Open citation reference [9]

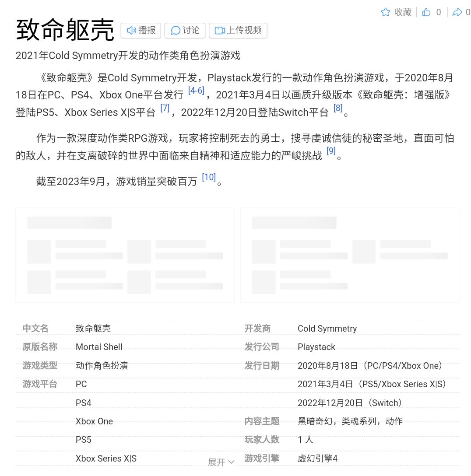point(331,151)
